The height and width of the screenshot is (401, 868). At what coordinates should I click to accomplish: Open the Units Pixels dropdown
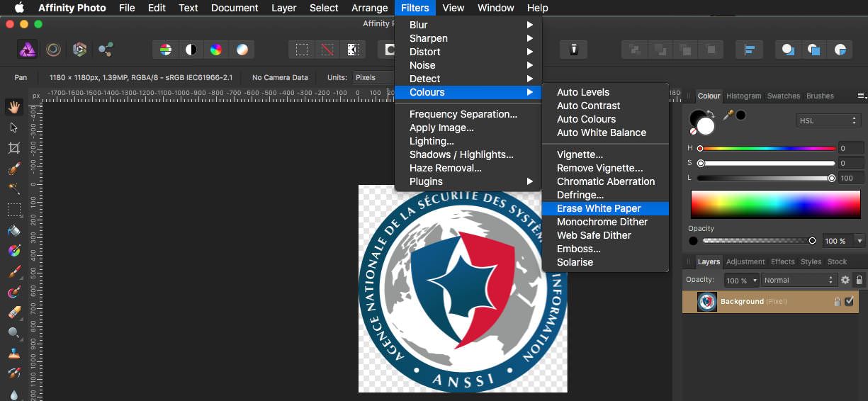pyautogui.click(x=373, y=77)
